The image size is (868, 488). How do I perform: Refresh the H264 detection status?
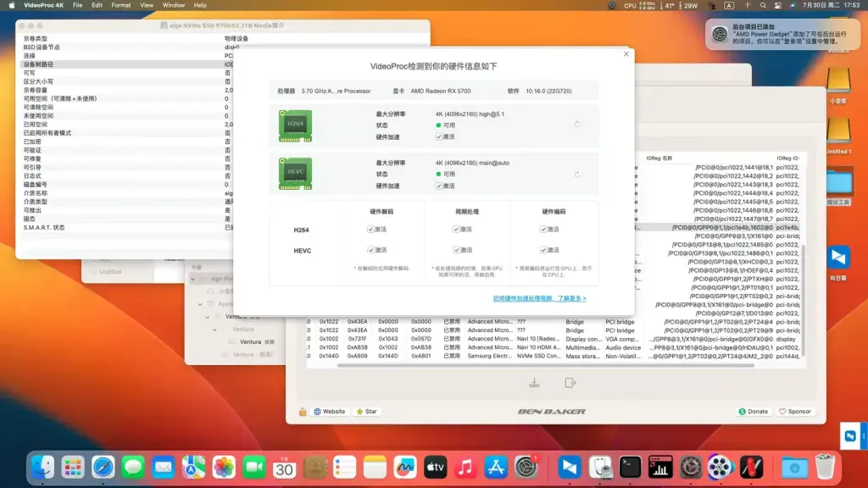[576, 125]
